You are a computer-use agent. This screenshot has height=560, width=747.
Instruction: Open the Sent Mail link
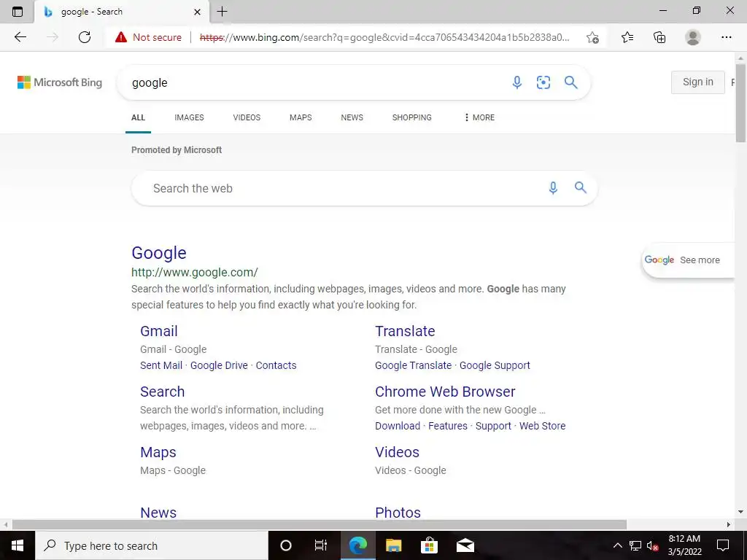point(161,365)
